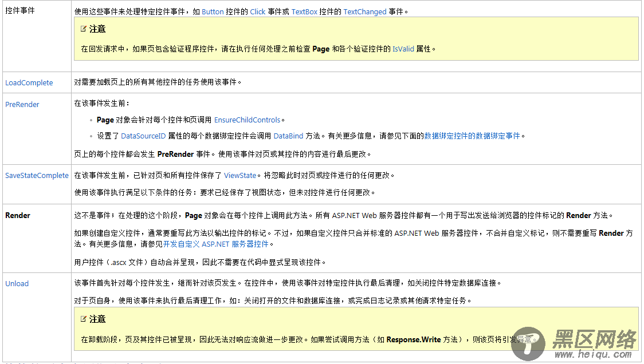
Task: Click the bold Response.Write text
Action: (414, 339)
